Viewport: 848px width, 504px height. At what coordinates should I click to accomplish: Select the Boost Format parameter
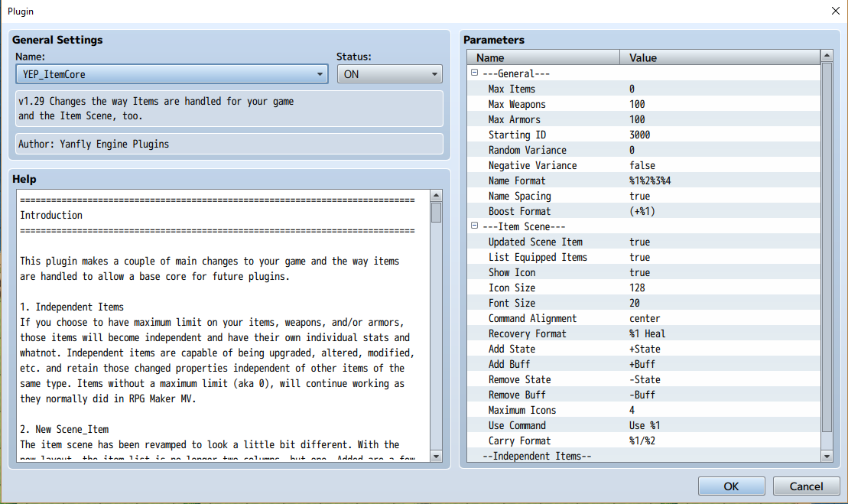(x=644, y=211)
